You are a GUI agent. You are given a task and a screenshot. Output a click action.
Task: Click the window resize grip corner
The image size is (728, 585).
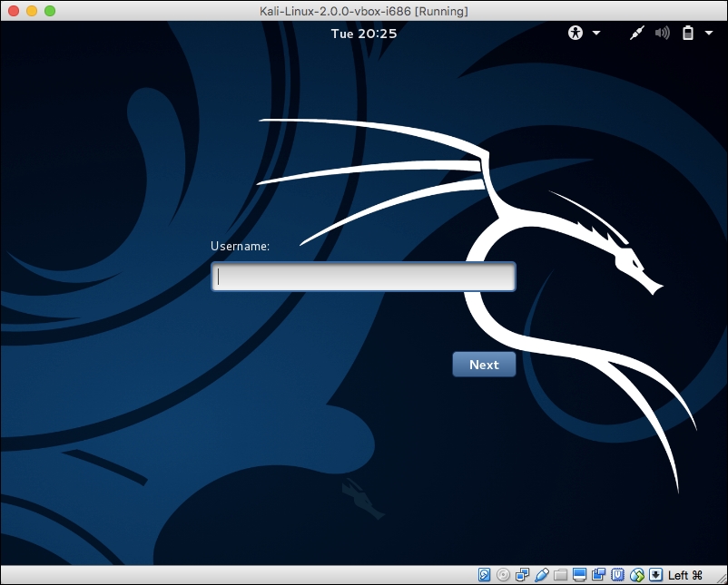tap(722, 579)
